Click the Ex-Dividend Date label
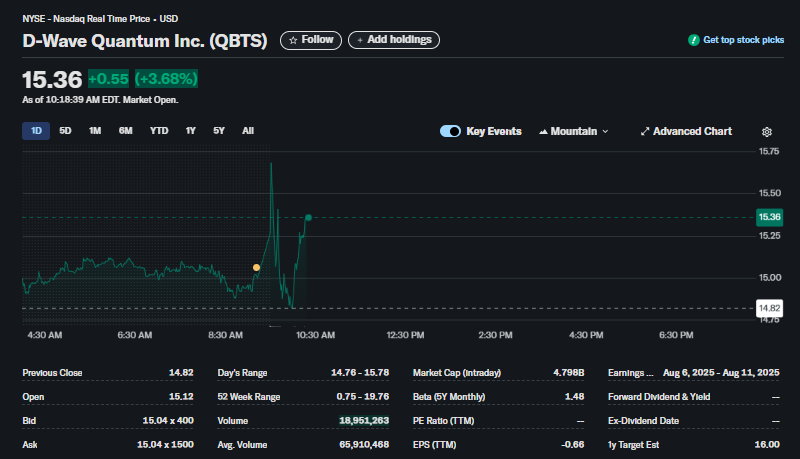Viewport: 800px width, 459px height. tap(643, 421)
